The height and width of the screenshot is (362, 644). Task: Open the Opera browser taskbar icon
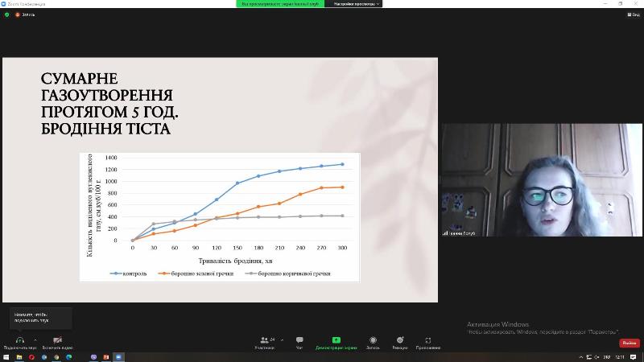(x=31, y=357)
